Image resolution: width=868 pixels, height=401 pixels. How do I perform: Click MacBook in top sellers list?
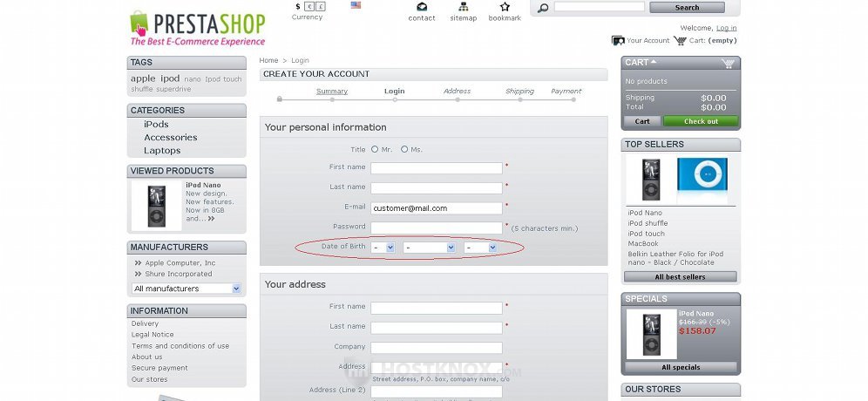click(643, 244)
